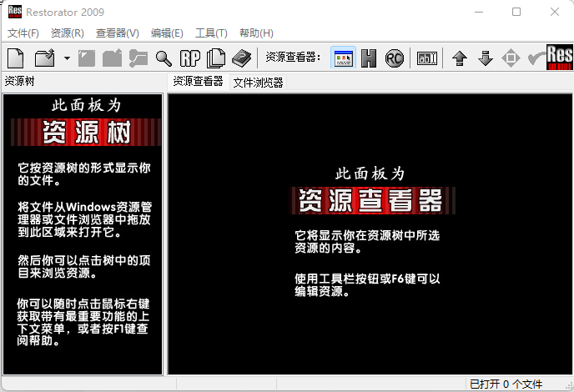Open the 帮助(H) menu
574x392 pixels.
pyautogui.click(x=256, y=33)
